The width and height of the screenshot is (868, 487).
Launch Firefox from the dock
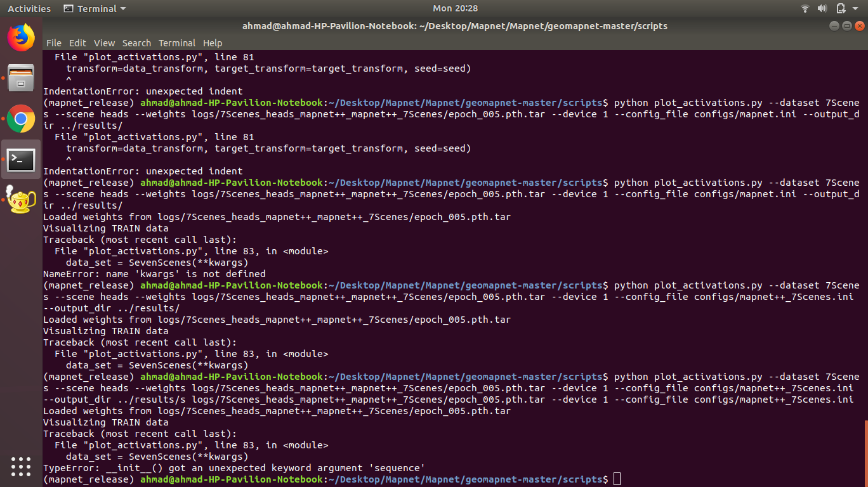point(21,37)
